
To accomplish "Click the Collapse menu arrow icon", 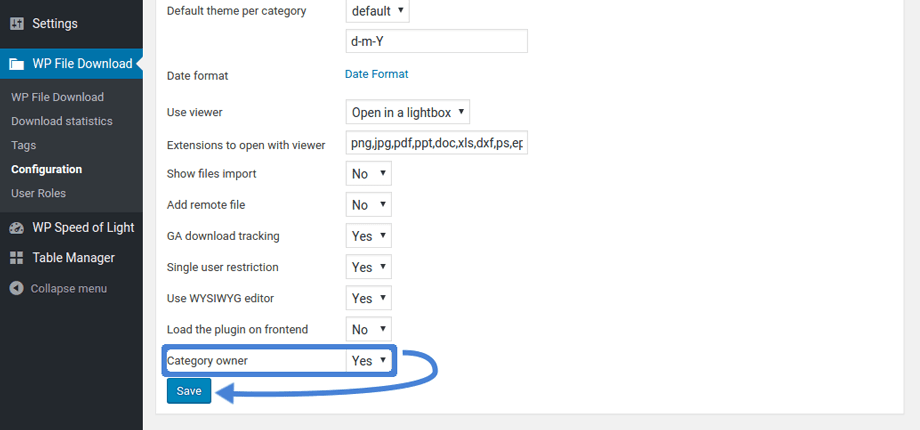I will [x=17, y=289].
